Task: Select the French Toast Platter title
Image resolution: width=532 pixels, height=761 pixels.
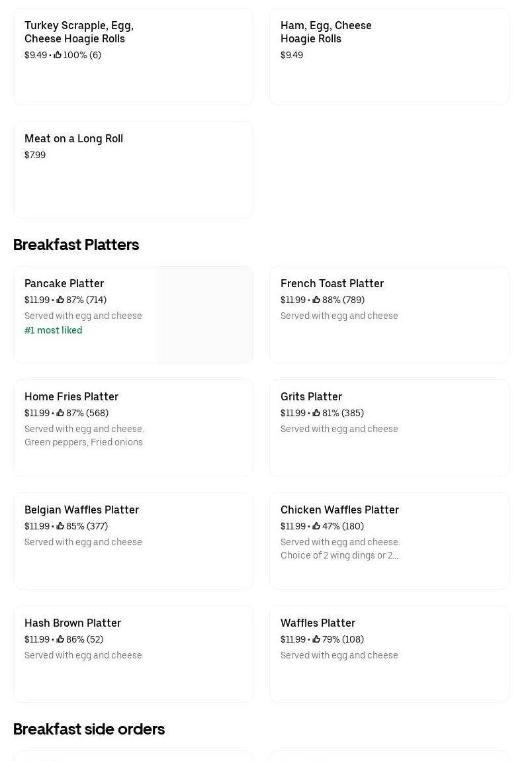Action: [332, 283]
